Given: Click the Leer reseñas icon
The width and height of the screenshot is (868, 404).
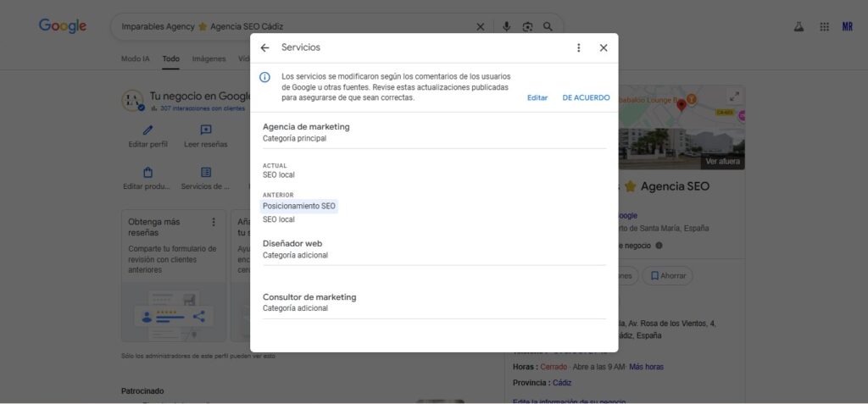Looking at the screenshot, I should [205, 130].
